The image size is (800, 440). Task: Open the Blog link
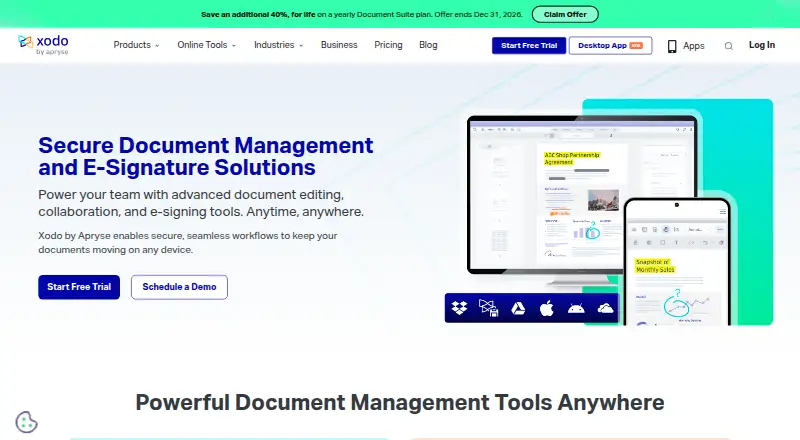point(428,45)
